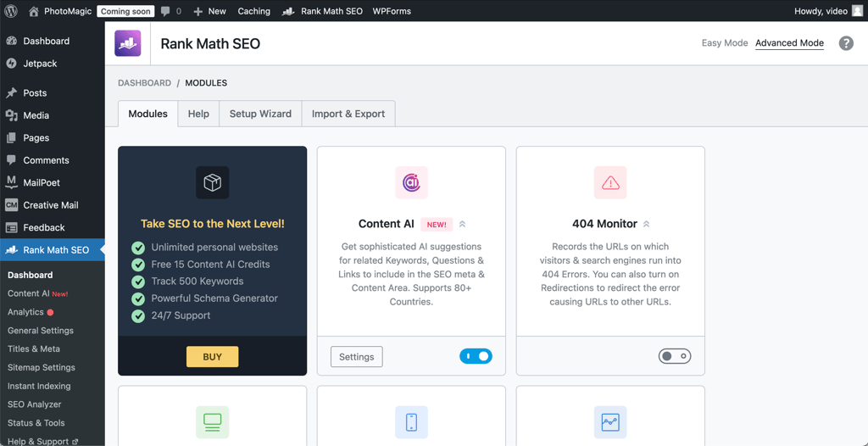Image resolution: width=868 pixels, height=446 pixels.
Task: Click the Jetpack bolt icon in sidebar
Action: point(11,64)
